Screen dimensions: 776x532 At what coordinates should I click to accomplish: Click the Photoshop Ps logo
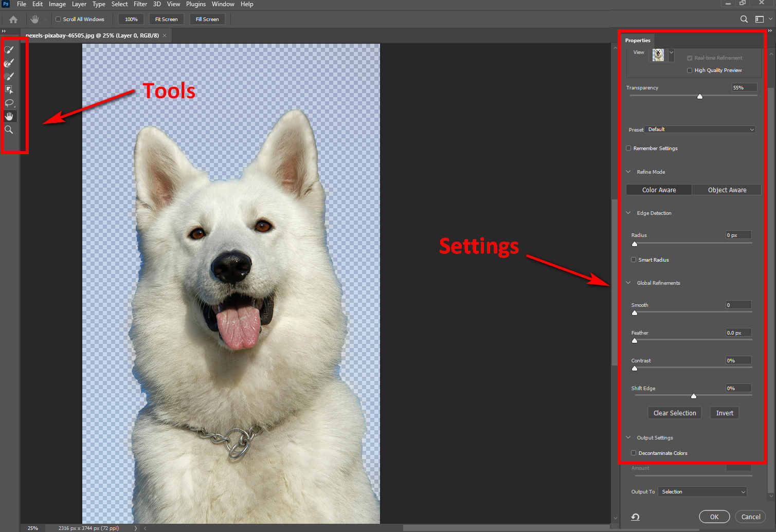[x=6, y=4]
